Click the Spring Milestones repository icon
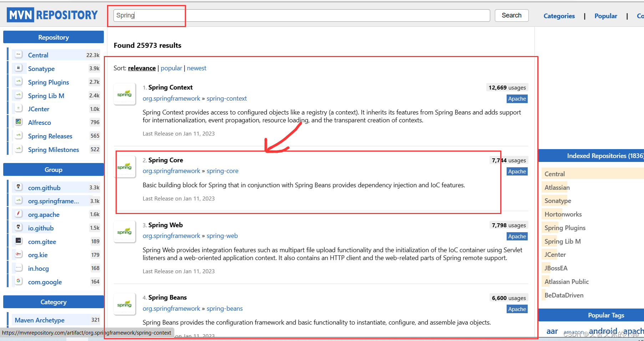This screenshot has width=644, height=341. (x=19, y=149)
